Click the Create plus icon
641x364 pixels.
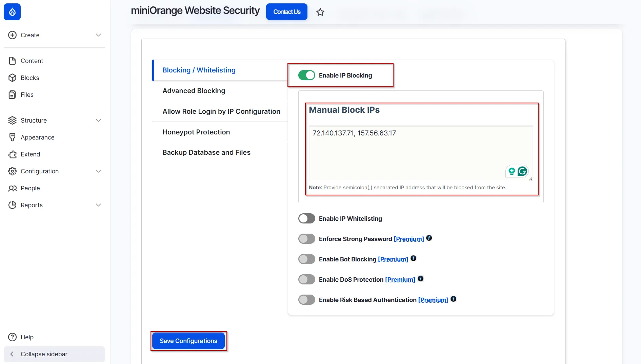coord(12,35)
